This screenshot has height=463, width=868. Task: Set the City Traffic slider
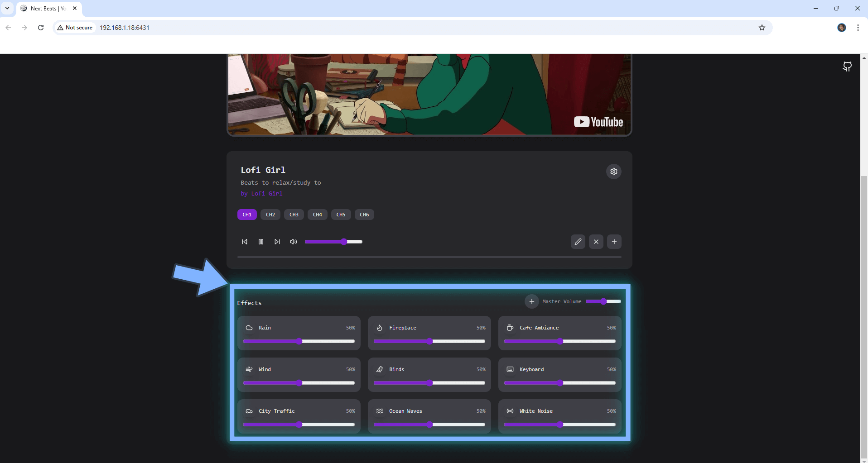tap(299, 425)
